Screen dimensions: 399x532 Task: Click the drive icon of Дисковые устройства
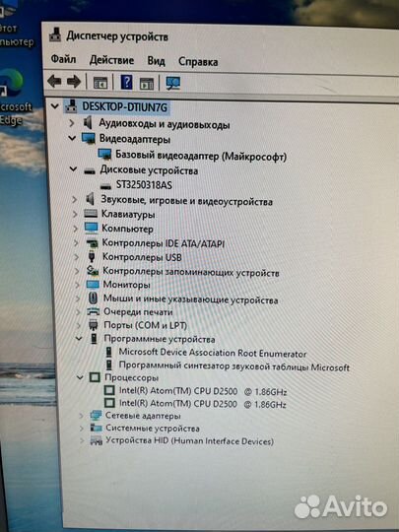90,171
